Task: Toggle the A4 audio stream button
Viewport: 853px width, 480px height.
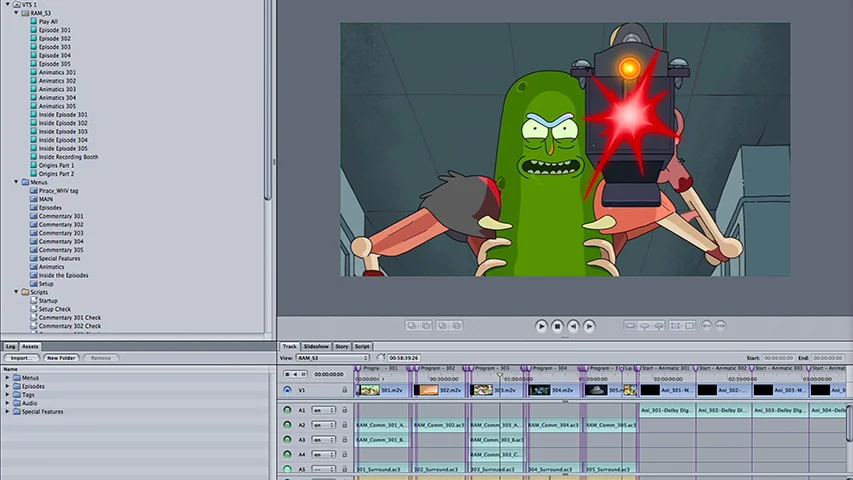Action: coord(287,454)
